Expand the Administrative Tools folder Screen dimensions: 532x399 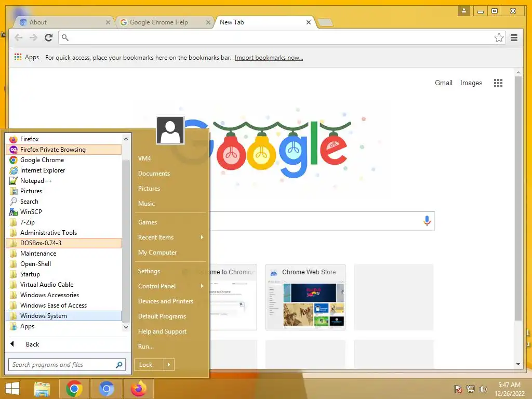63,233
